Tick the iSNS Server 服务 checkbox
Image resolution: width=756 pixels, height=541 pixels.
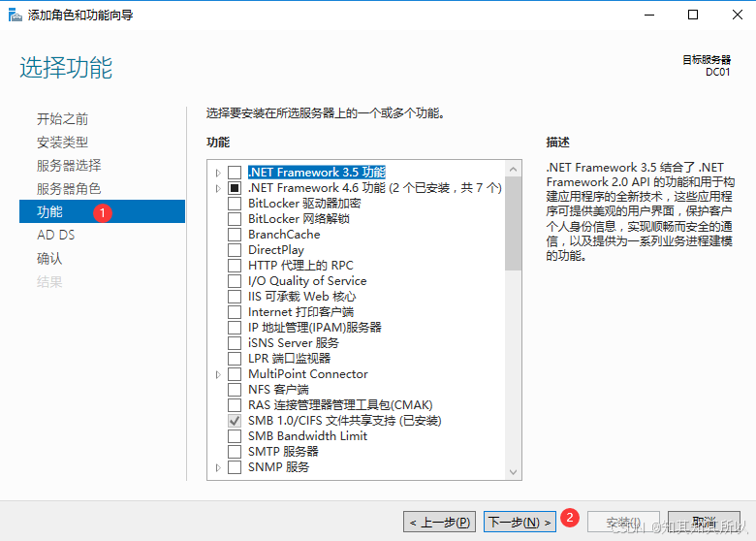235,343
